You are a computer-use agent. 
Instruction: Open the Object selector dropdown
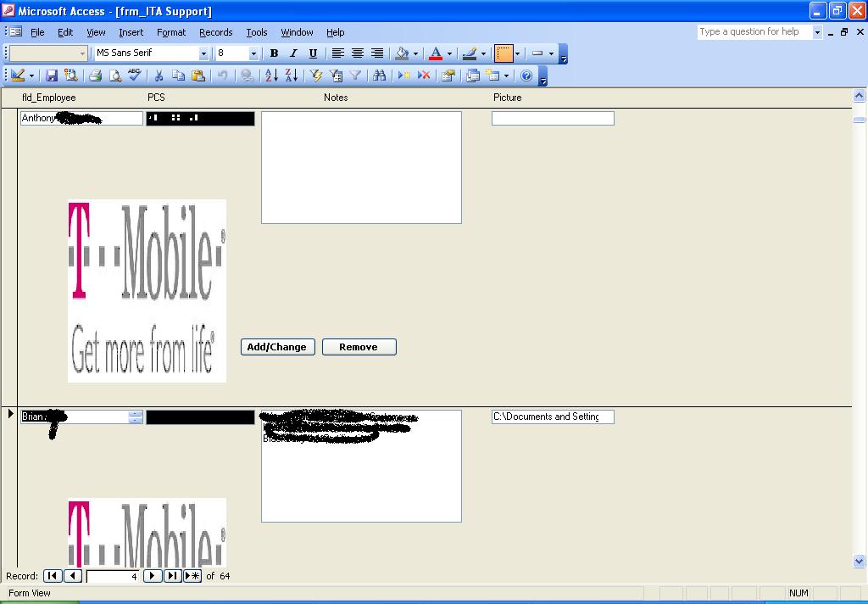point(82,53)
